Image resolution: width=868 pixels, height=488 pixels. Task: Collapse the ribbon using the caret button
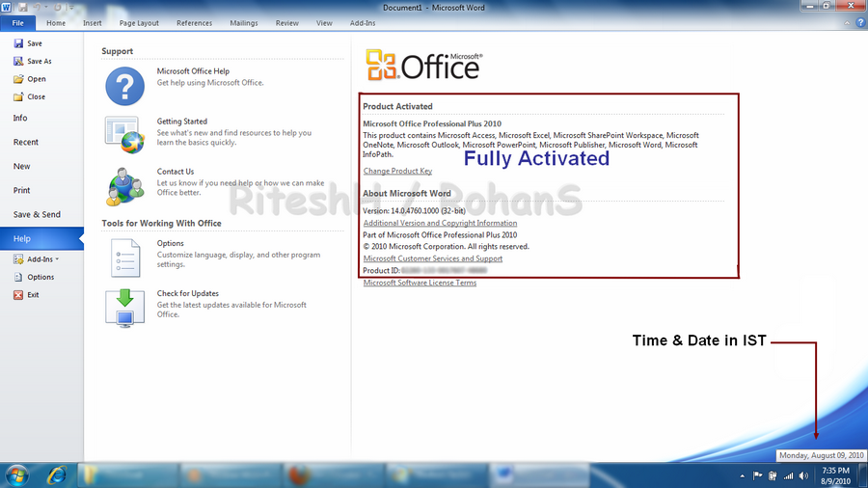847,23
